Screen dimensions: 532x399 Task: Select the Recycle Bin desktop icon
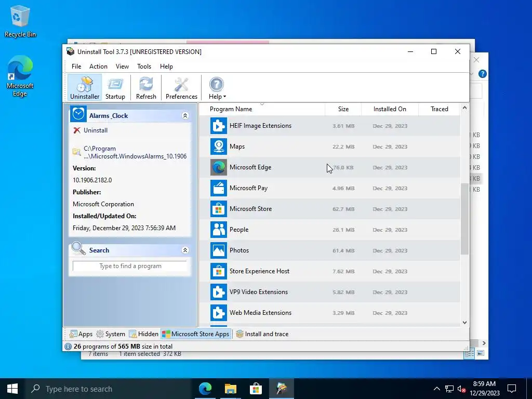pos(20,21)
